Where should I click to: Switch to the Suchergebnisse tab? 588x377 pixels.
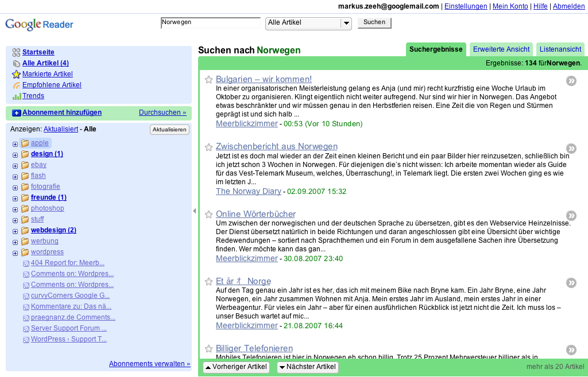tap(436, 49)
